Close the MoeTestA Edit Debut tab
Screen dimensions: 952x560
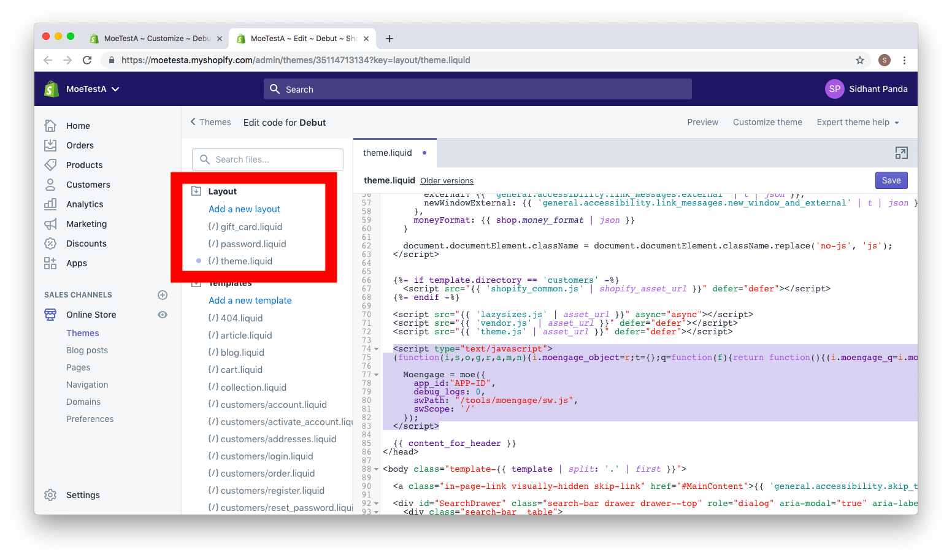pyautogui.click(x=366, y=39)
